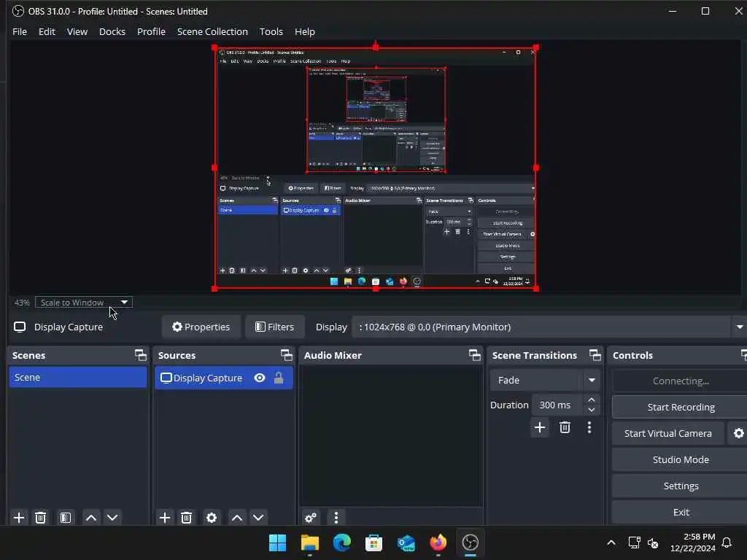Viewport: 747px width, 560px height.
Task: Open the Docks menu
Action: pyautogui.click(x=112, y=31)
